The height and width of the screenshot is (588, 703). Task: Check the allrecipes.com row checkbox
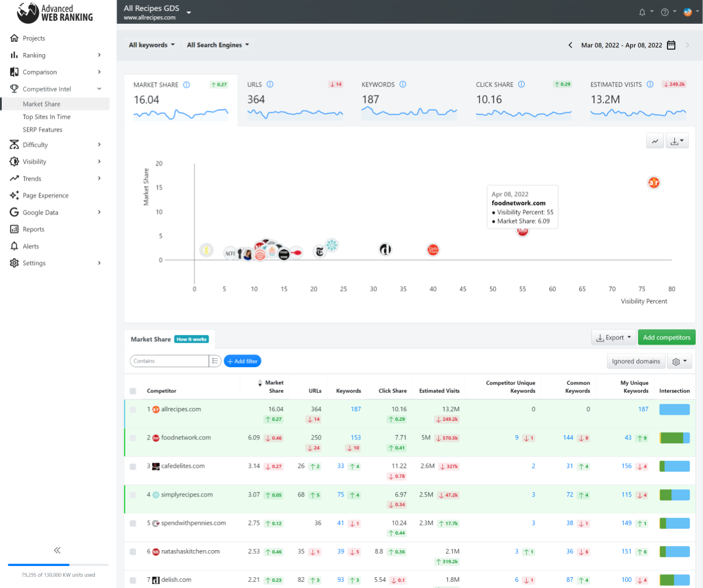click(x=133, y=410)
